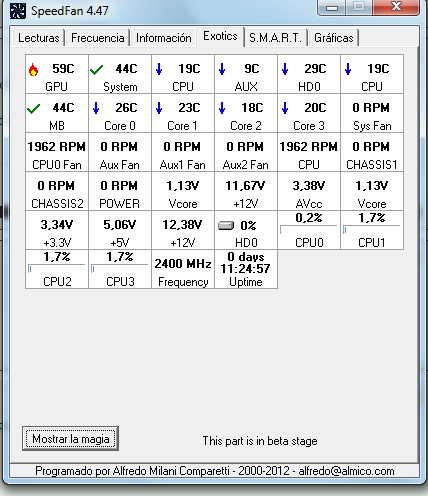Select the CPU0 Fan 1962 RPM cell
Screen dimensions: 428x496
[57, 152]
